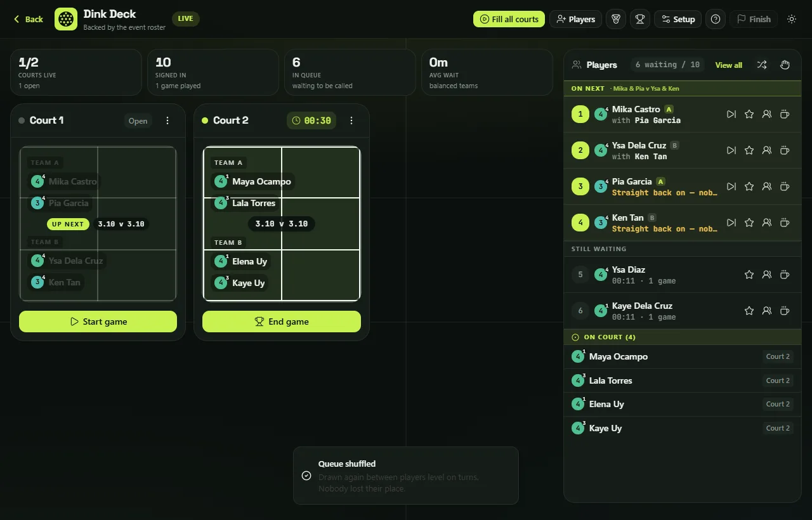Open Court 2 three-dot options menu

tap(351, 120)
